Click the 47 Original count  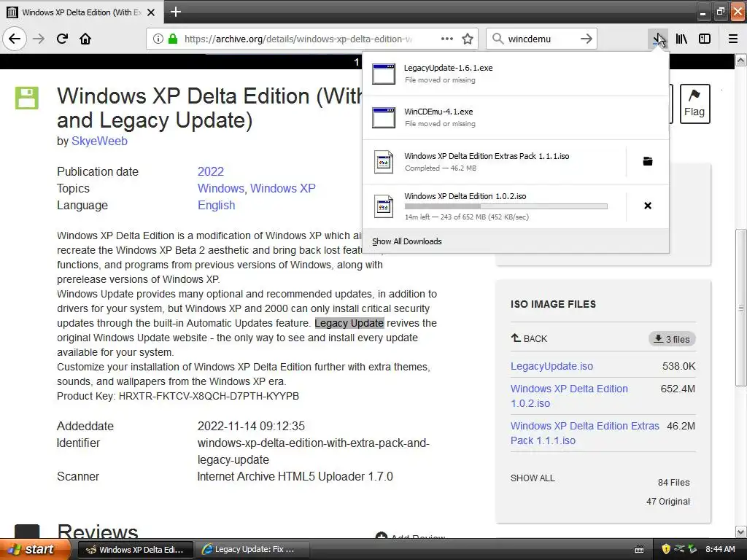point(668,502)
